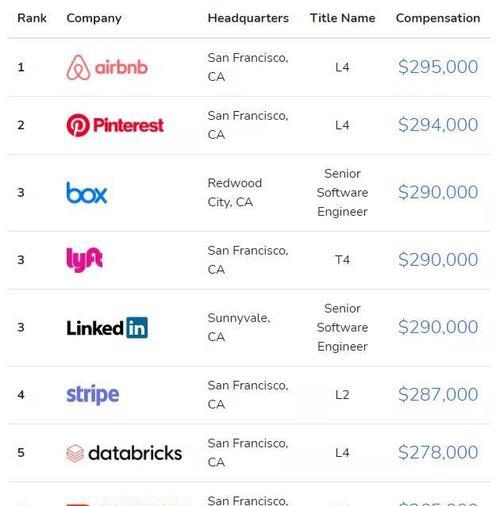Select the Box logo
This screenshot has width=500, height=506.
point(87,193)
